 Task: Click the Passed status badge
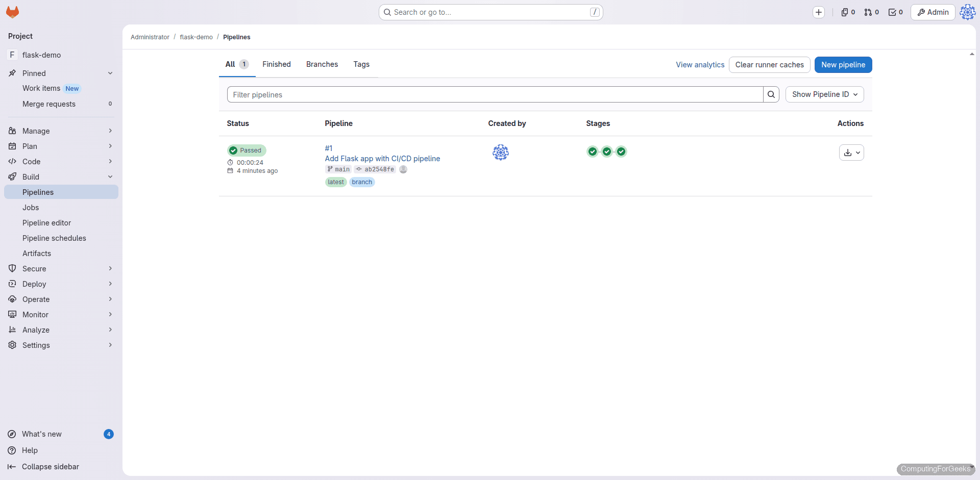[x=247, y=150]
